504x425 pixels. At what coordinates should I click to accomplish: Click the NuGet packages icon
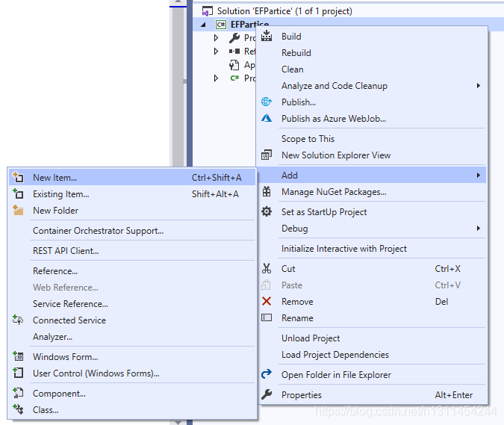267,192
